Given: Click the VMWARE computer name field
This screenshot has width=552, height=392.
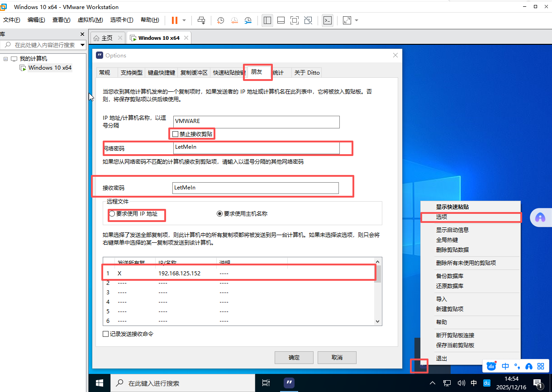Looking at the screenshot, I should click(256, 122).
